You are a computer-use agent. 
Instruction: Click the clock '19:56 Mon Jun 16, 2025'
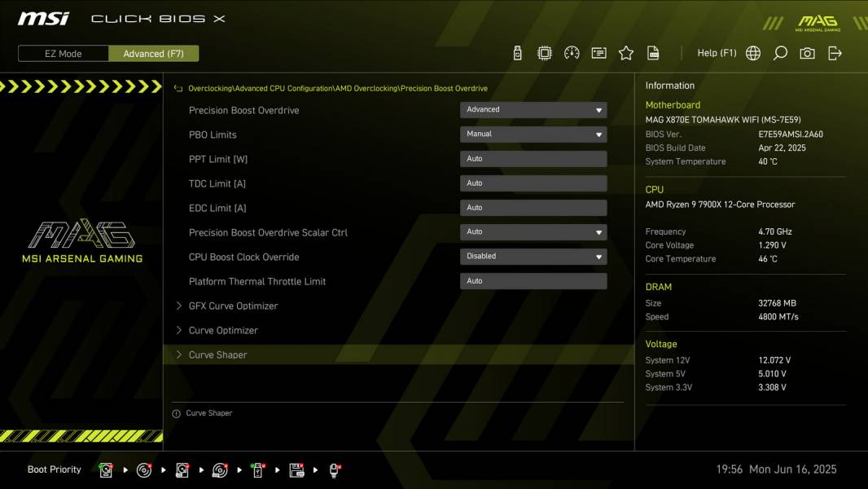776,469
